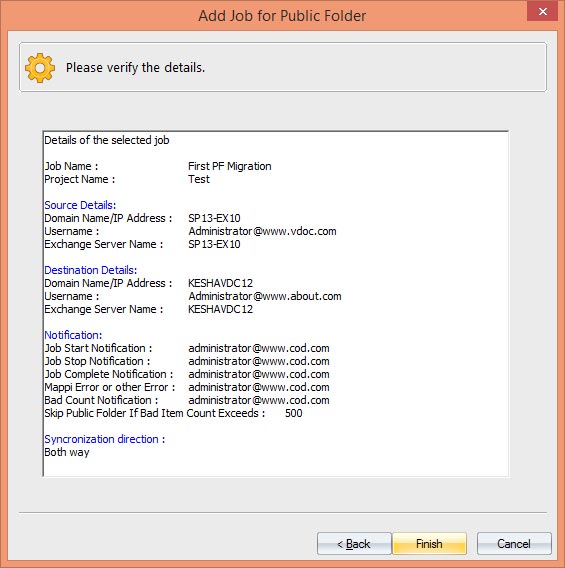Click source username Administrator@www.vdoc.com

(x=262, y=231)
